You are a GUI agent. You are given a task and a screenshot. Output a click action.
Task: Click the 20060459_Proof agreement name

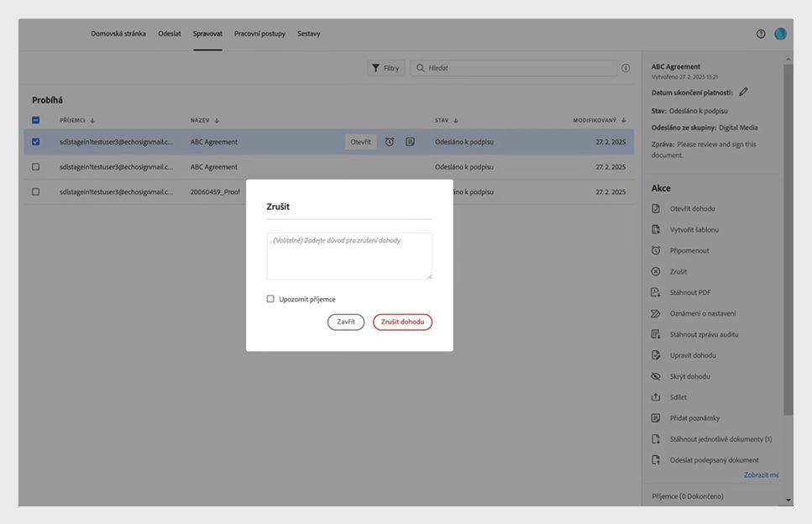(x=215, y=191)
